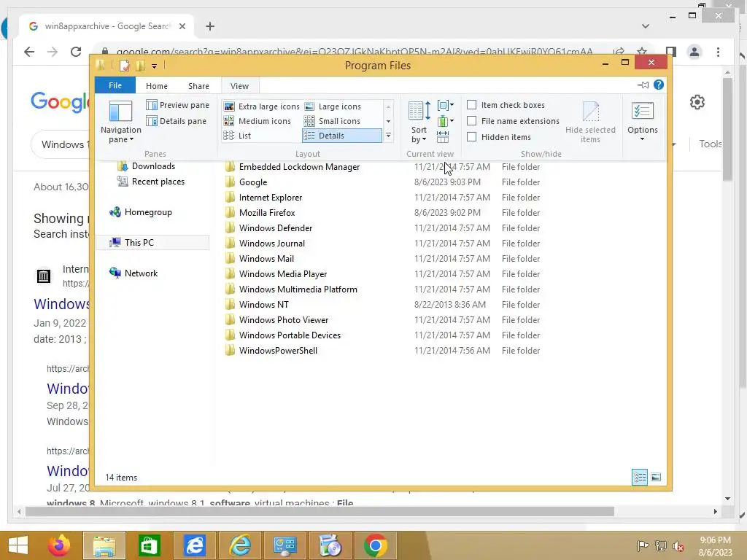747x560 pixels.
Task: Click the Properties quick access icon
Action: tap(124, 65)
